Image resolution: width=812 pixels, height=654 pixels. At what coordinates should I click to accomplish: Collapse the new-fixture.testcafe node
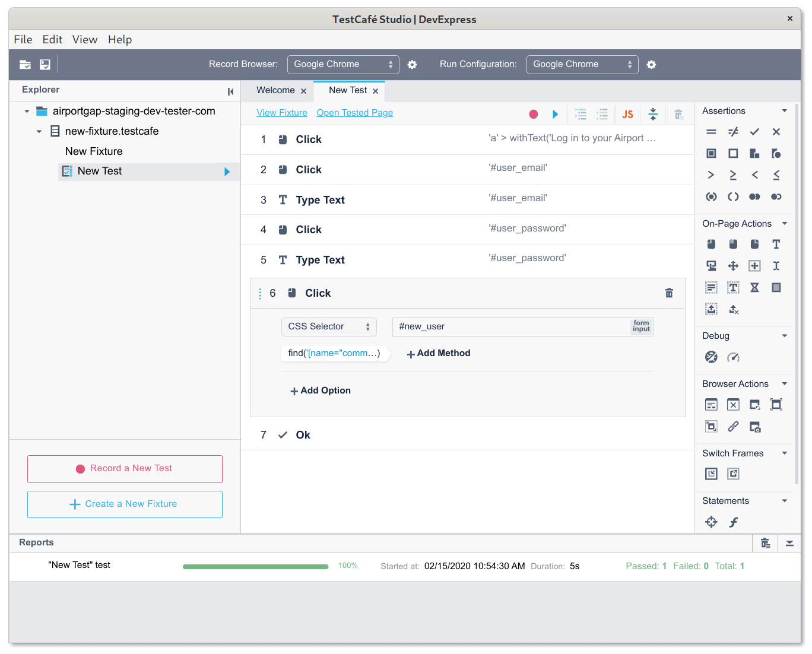(39, 132)
